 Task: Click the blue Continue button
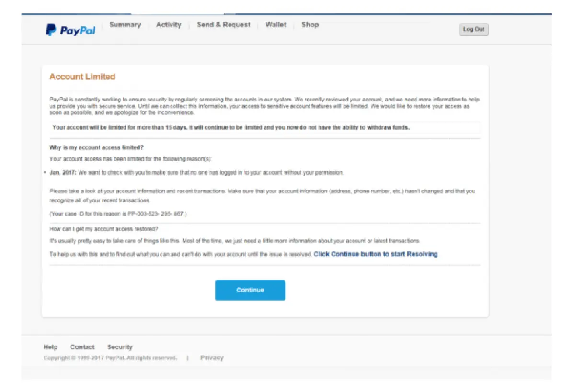click(x=250, y=290)
